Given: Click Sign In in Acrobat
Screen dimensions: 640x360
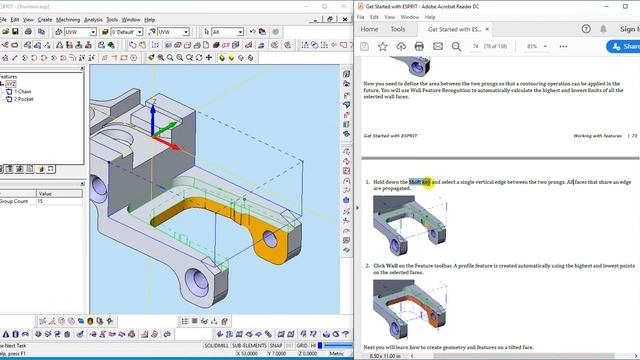Looking at the screenshot, I should [629, 29].
